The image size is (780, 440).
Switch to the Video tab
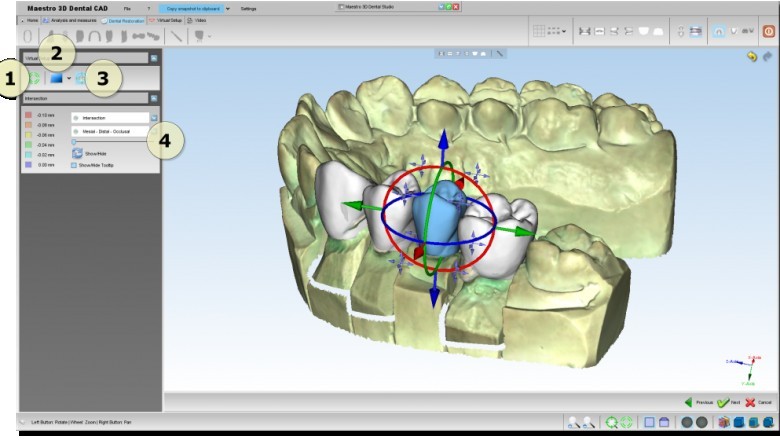[196, 20]
